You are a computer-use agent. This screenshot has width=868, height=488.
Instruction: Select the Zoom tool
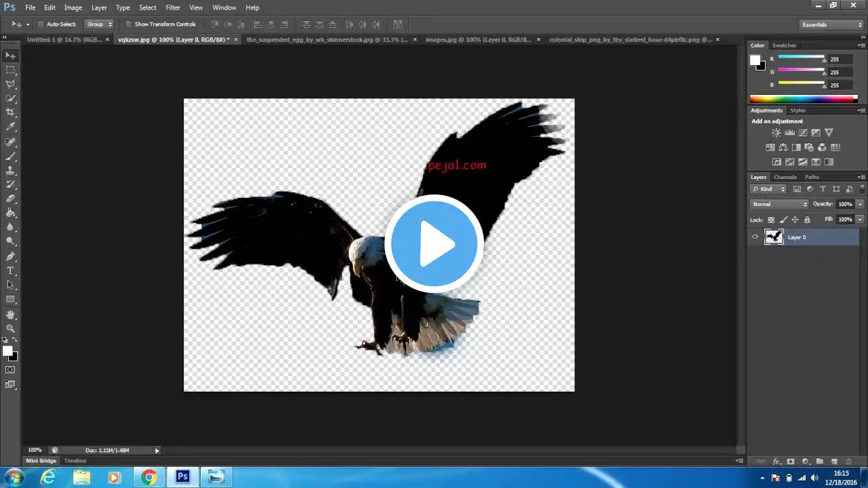click(11, 328)
